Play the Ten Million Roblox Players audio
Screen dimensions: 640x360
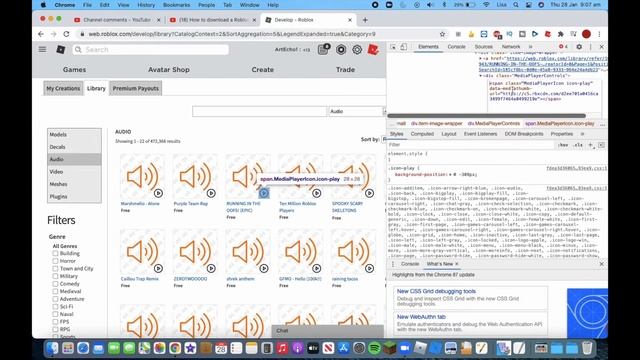317,193
